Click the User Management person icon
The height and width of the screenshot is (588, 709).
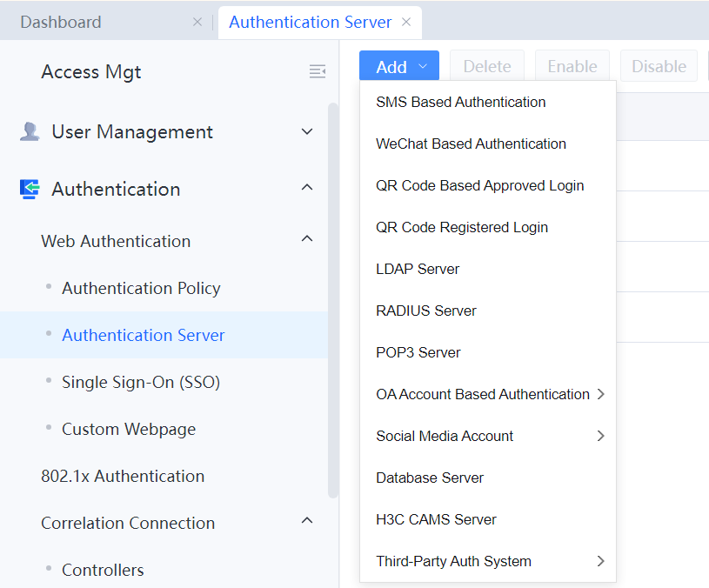[x=30, y=132]
